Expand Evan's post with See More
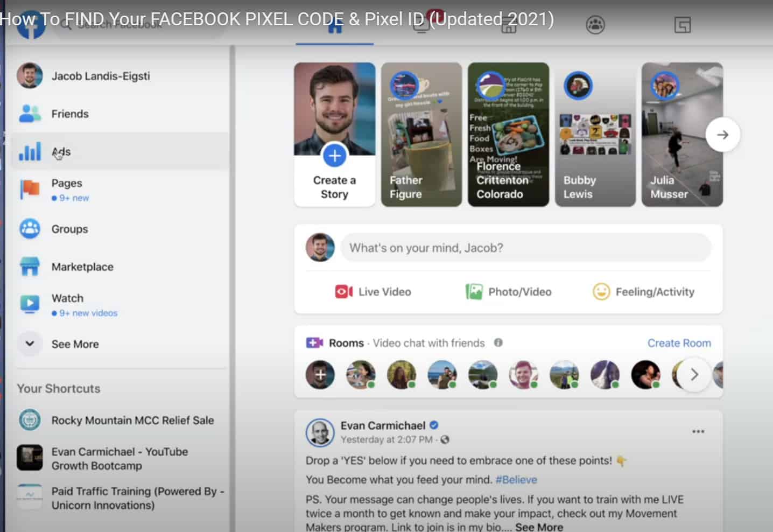773x532 pixels. (x=539, y=527)
